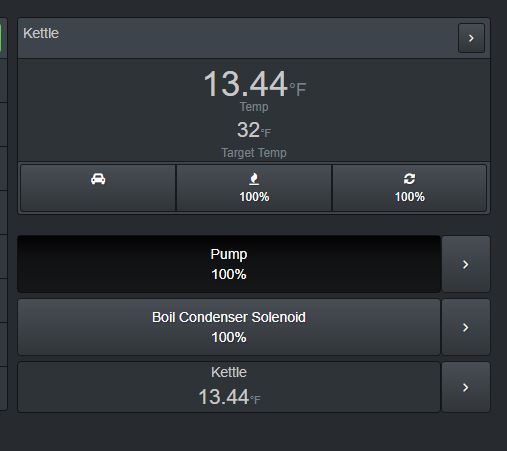Viewport: 507px width, 451px height.
Task: Click the 100% label under agitator icon
Action: 410,197
